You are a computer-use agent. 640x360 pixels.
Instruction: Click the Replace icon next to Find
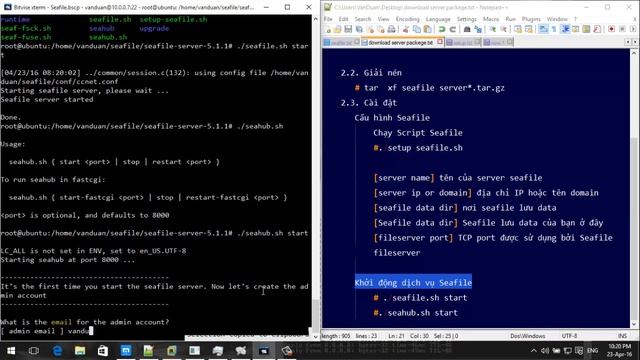(478, 29)
